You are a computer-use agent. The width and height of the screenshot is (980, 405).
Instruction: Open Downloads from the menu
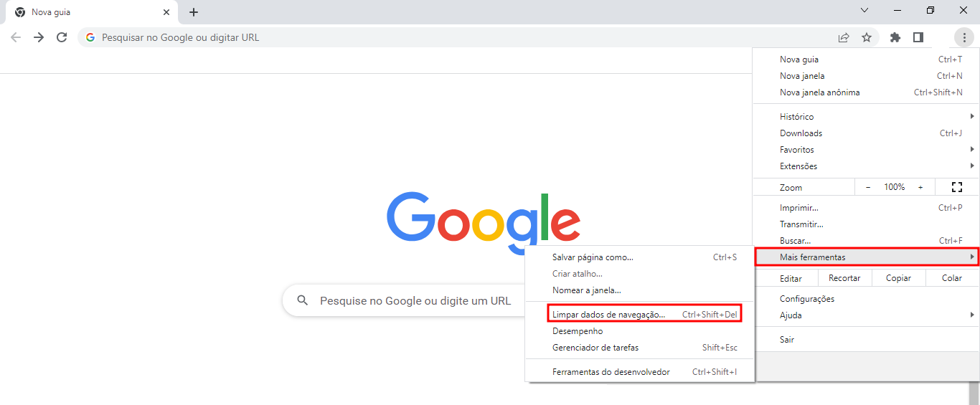(x=866, y=133)
